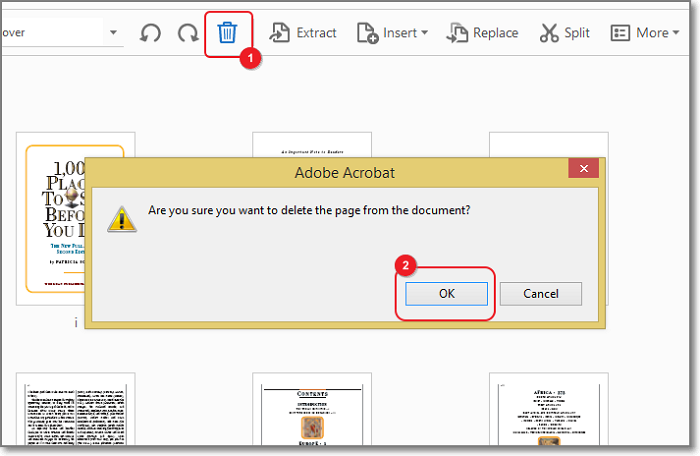Select the Important Note to Readers thumbnail
This screenshot has width=700, height=456.
point(311,143)
